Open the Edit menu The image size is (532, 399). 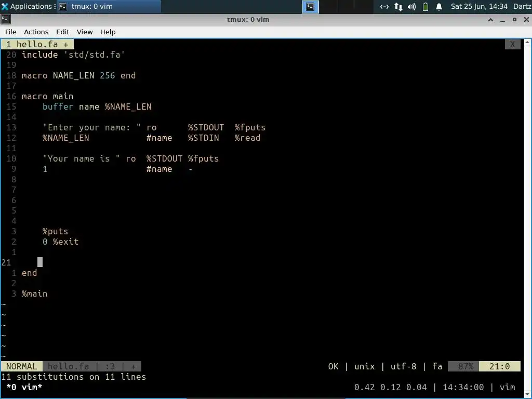[x=62, y=32]
